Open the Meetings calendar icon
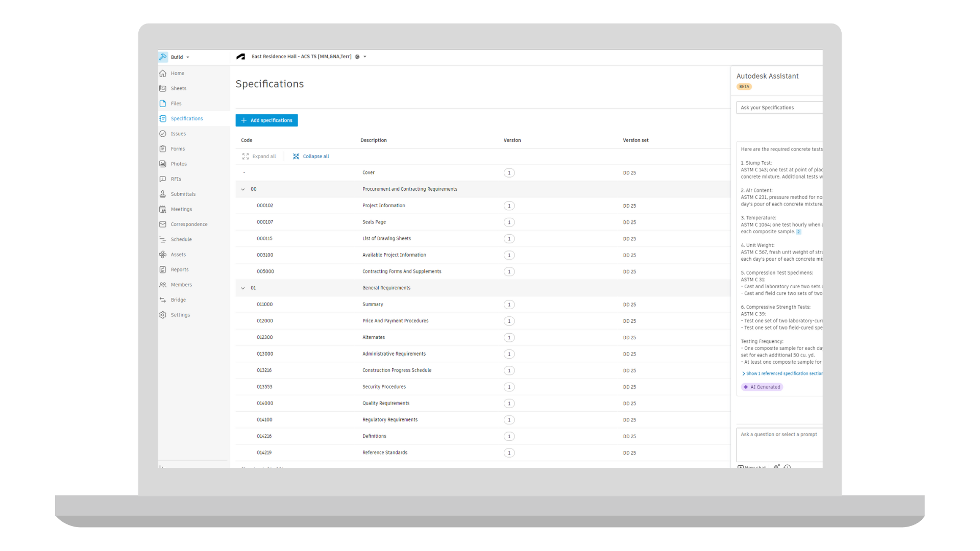Viewport: 980px width, 551px height. coord(163,209)
